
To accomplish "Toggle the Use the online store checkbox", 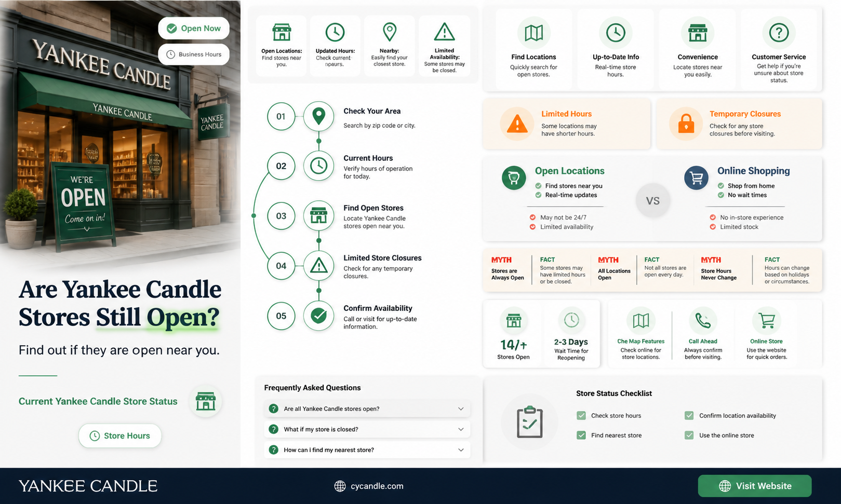I will click(x=689, y=435).
